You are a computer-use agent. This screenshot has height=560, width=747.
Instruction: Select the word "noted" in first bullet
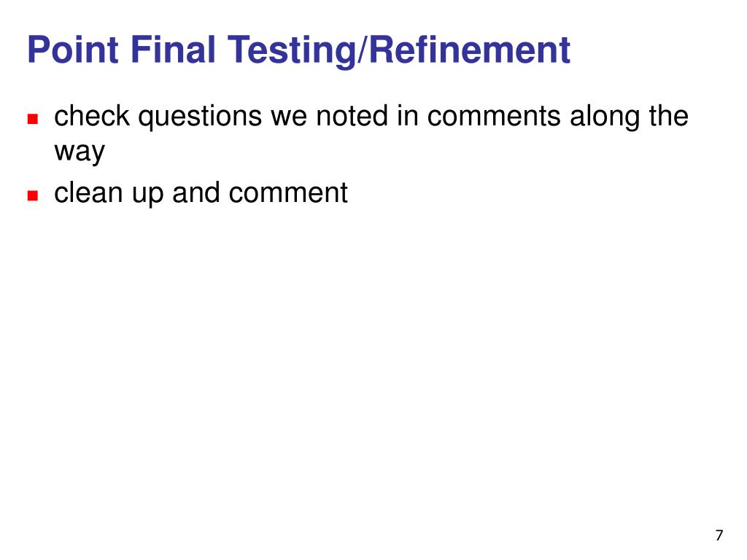352,116
